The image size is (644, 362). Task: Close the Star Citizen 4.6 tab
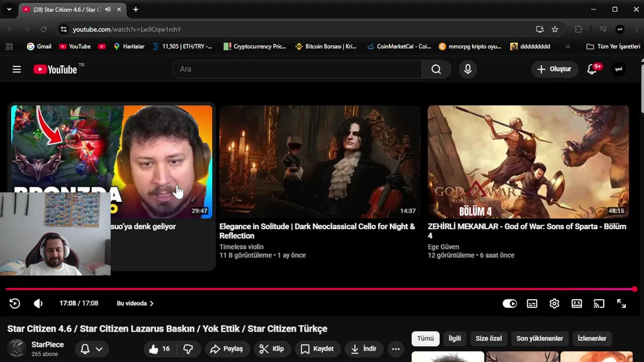point(119,9)
